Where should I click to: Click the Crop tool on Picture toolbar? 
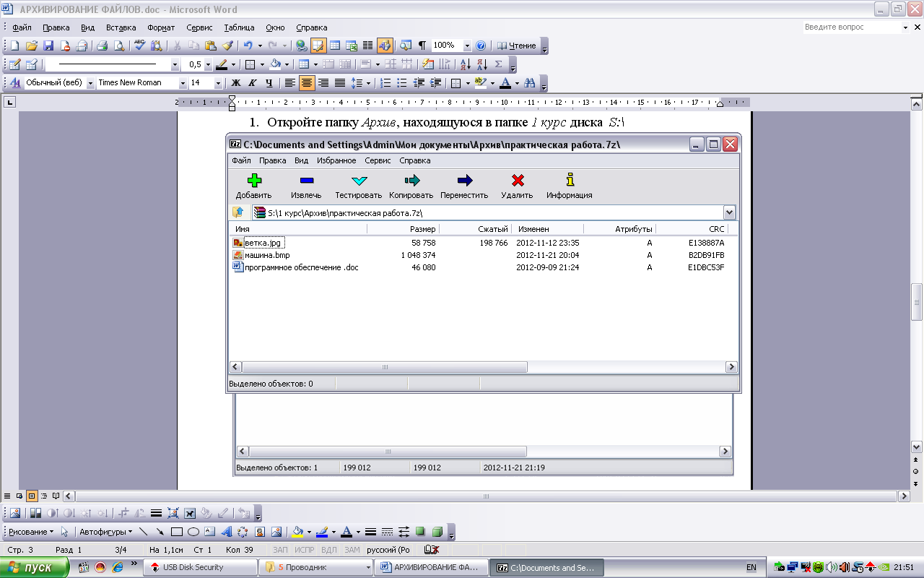pos(123,514)
